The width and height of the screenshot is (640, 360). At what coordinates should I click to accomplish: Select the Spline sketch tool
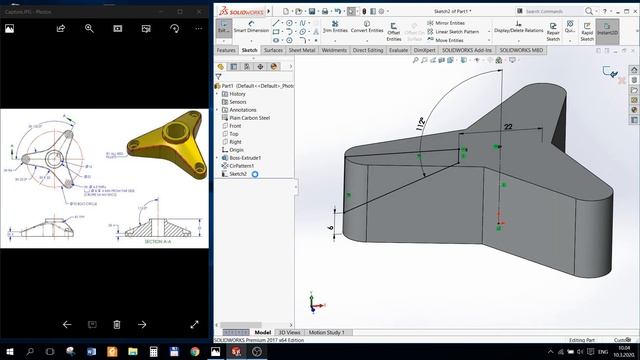click(x=302, y=23)
